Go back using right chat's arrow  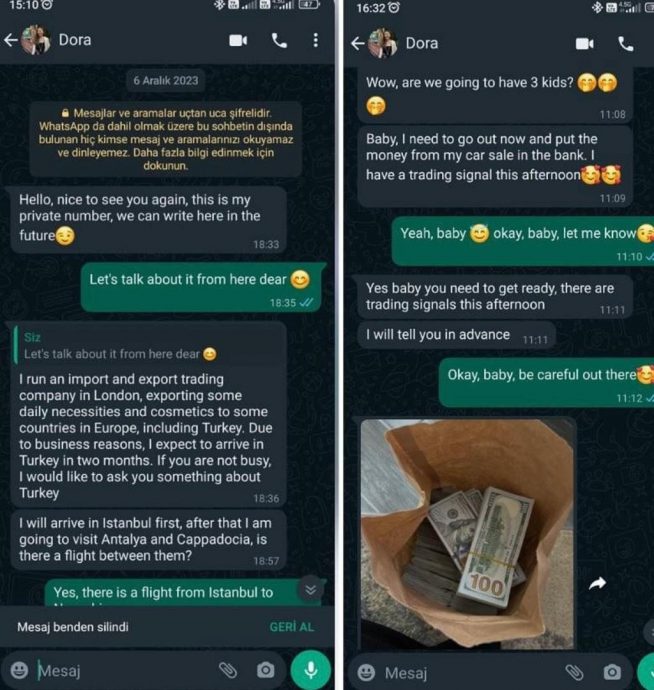coord(358,43)
